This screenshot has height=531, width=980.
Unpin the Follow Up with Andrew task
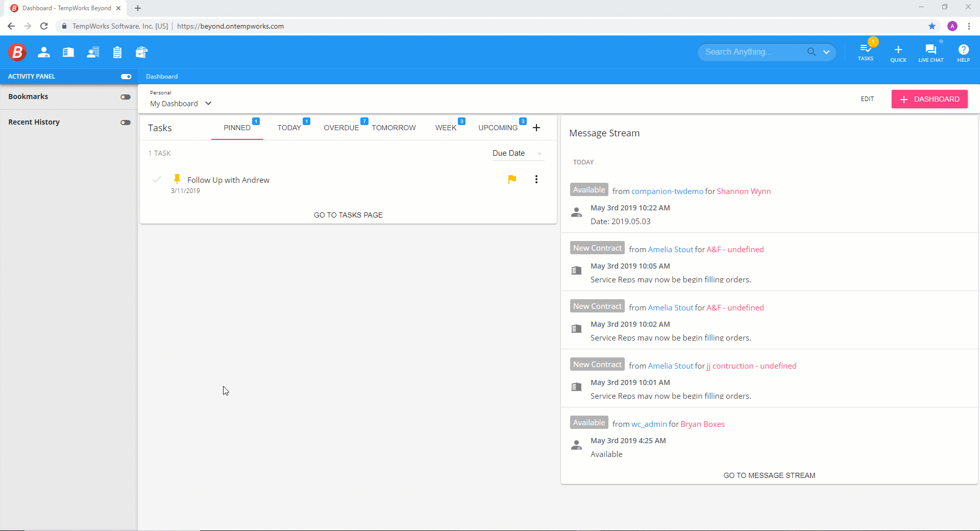(177, 179)
